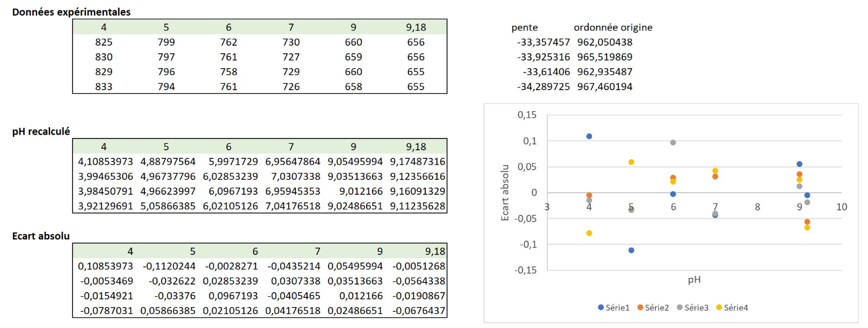
Task: Click the "Données expérimentales" title cell
Action: [x=71, y=12]
